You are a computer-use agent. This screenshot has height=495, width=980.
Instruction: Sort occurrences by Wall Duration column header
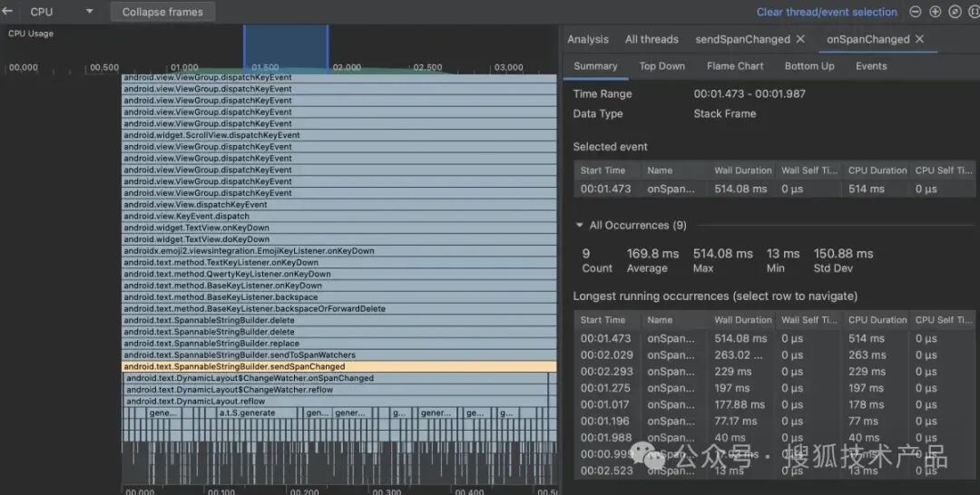tap(742, 320)
